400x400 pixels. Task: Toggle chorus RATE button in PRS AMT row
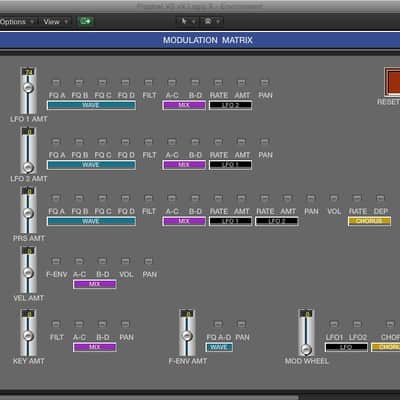(357, 198)
